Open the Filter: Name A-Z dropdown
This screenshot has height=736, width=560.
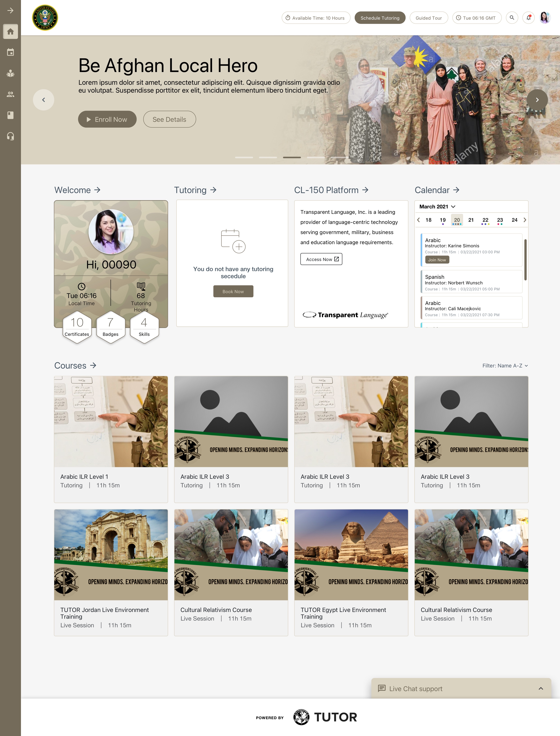[x=505, y=366]
